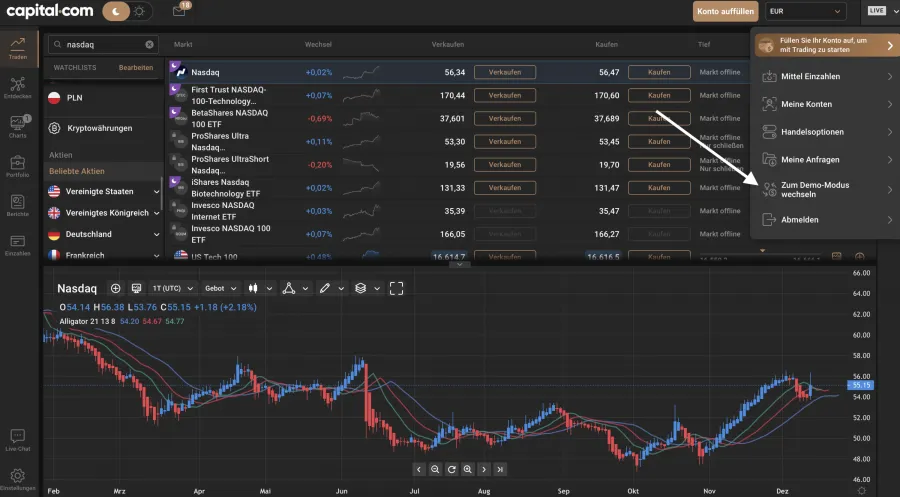The image size is (900, 497).
Task: Open the 1T (UTC) timeframe dropdown
Action: coord(172,288)
